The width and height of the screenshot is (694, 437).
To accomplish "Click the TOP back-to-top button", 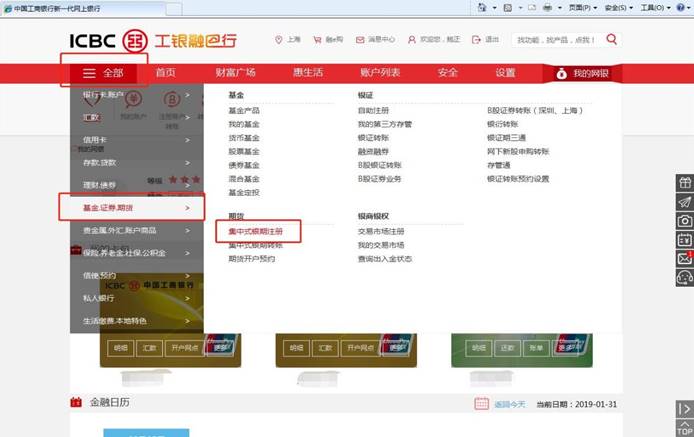I will [685, 428].
